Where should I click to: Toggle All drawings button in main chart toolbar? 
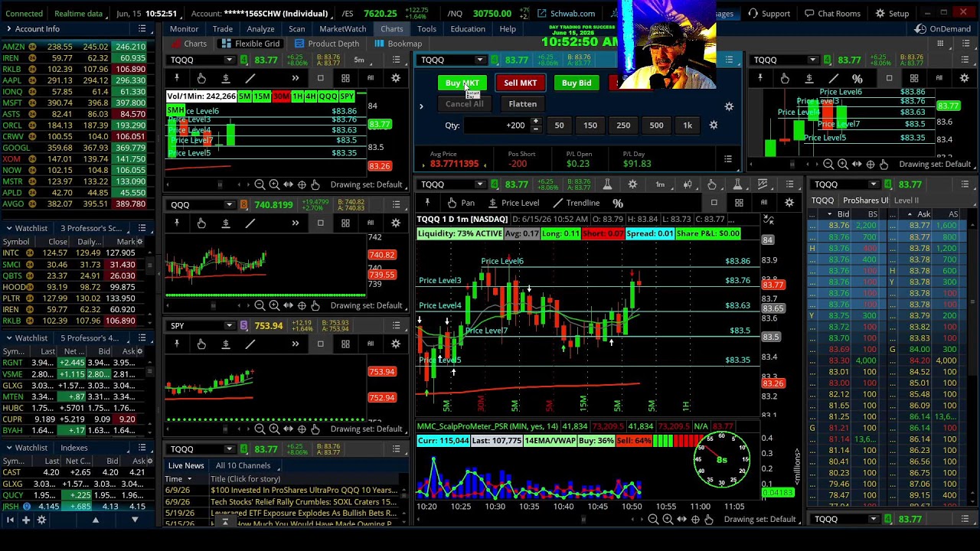pos(763,203)
